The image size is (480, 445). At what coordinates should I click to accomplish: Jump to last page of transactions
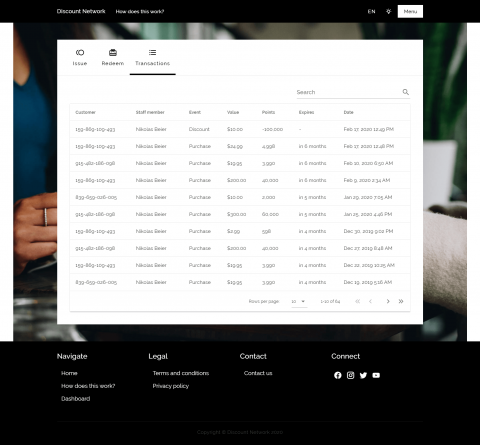pos(401,301)
